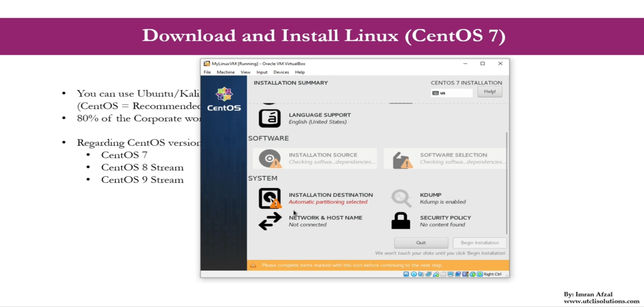
Task: Click the Kdump magnifier icon
Action: point(401,198)
